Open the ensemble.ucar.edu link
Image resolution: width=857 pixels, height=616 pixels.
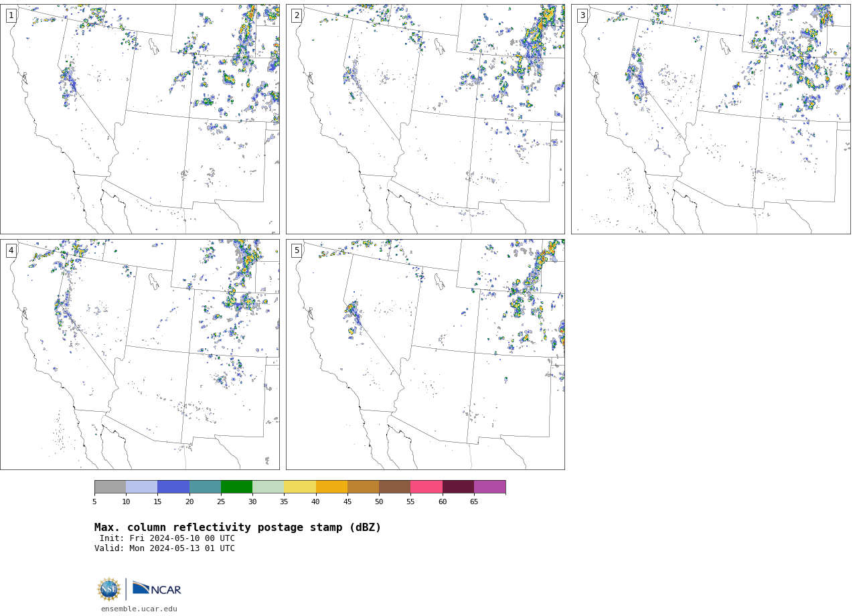(x=139, y=609)
